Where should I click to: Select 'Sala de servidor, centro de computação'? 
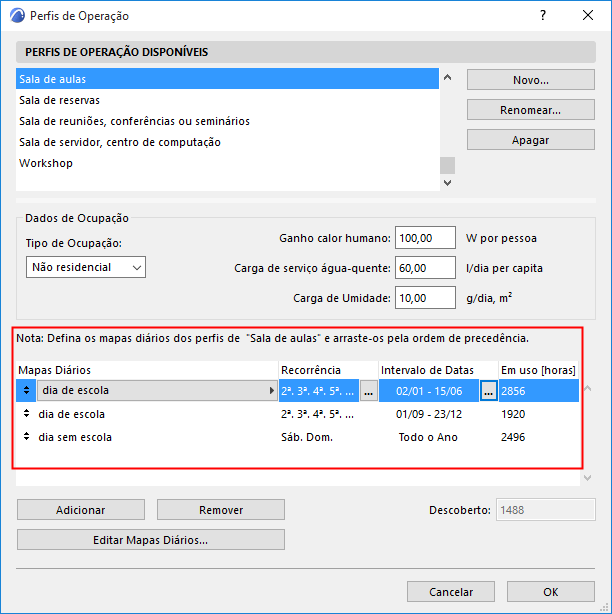point(227,142)
